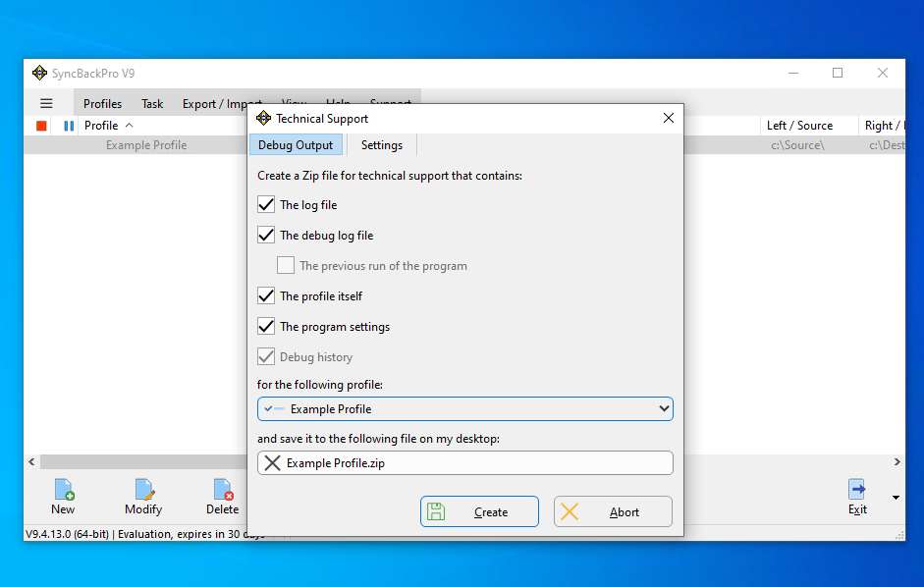Click the zip filename input field
This screenshot has width=924, height=587.
click(465, 463)
